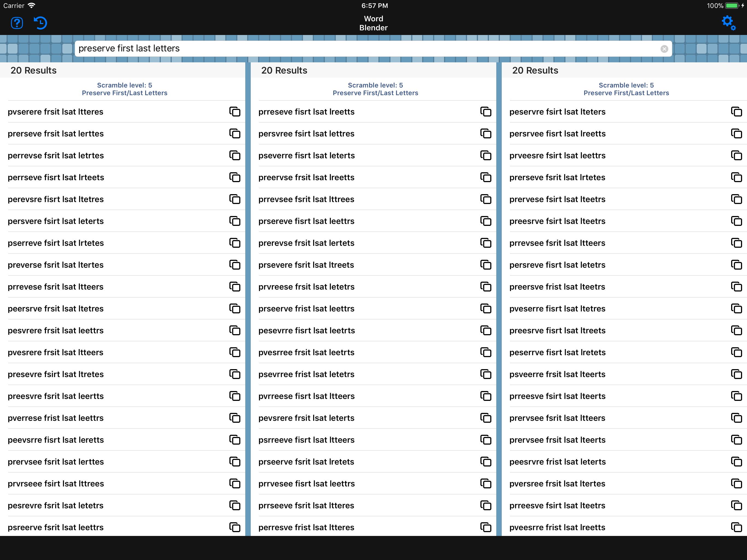Copy 'perevsre fisrt lsat ltetres' result
This screenshot has height=560, width=747.
(x=235, y=199)
